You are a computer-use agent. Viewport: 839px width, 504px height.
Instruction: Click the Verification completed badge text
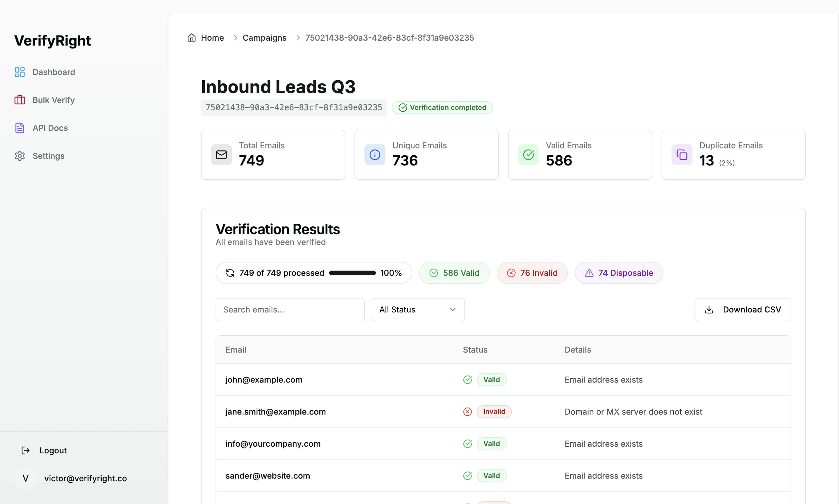point(448,108)
